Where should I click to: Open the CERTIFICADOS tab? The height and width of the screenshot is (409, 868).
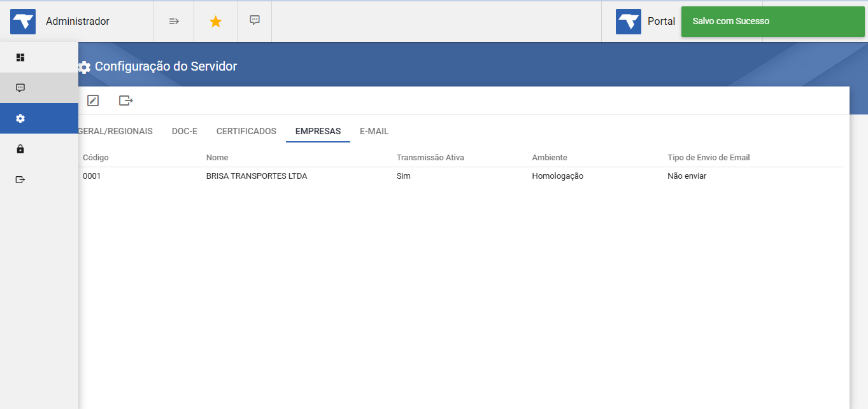pyautogui.click(x=246, y=132)
